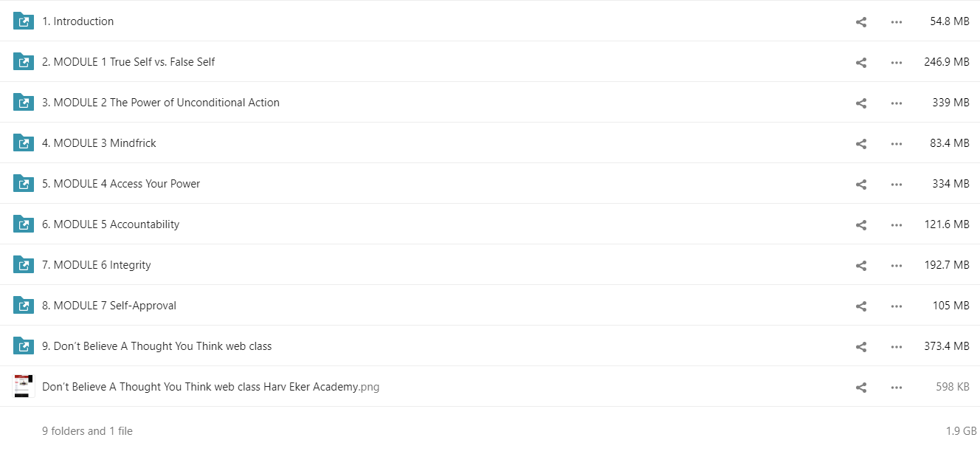Image resolution: width=980 pixels, height=457 pixels.
Task: Click the share icon for 1. Introduction
Action: click(860, 21)
